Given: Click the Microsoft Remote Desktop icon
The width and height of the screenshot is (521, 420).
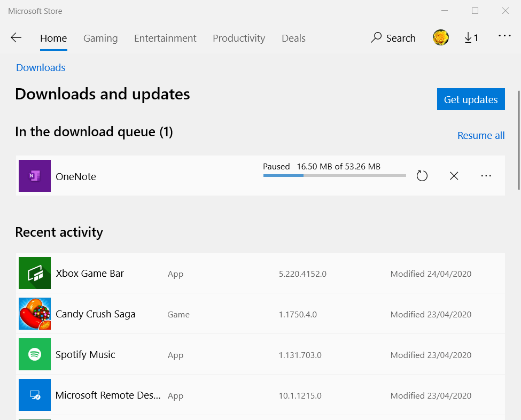Looking at the screenshot, I should (x=35, y=395).
